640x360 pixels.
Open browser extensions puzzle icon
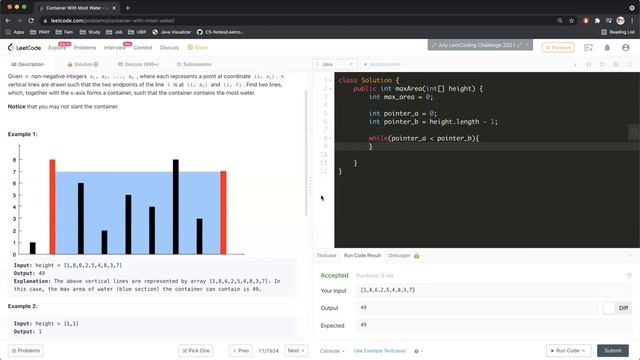coord(597,20)
